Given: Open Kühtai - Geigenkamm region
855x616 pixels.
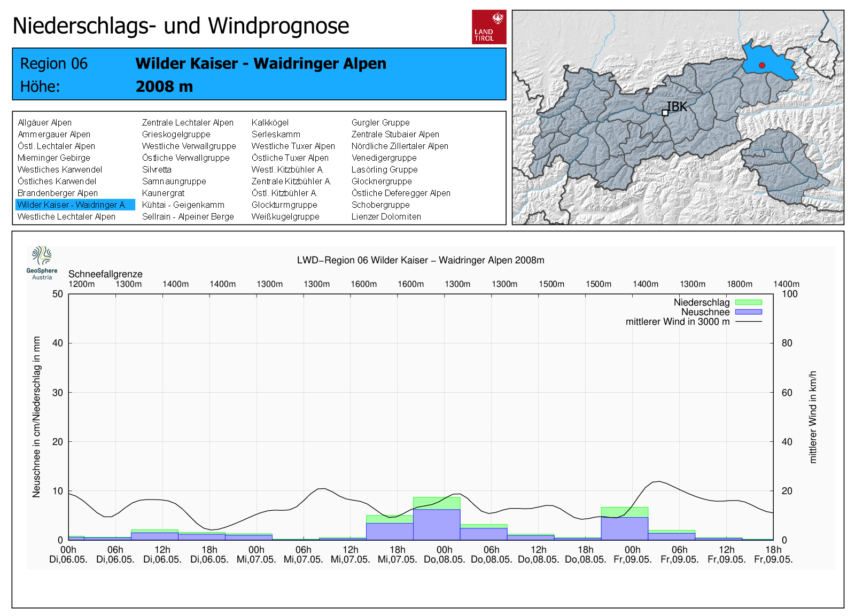Looking at the screenshot, I should [183, 205].
